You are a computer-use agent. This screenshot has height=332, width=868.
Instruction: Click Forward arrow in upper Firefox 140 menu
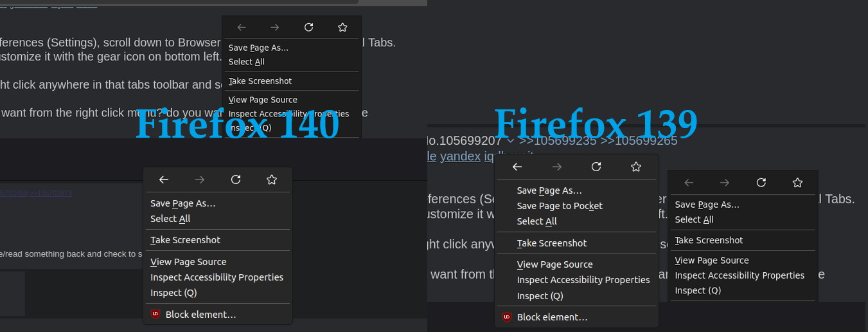[x=275, y=27]
